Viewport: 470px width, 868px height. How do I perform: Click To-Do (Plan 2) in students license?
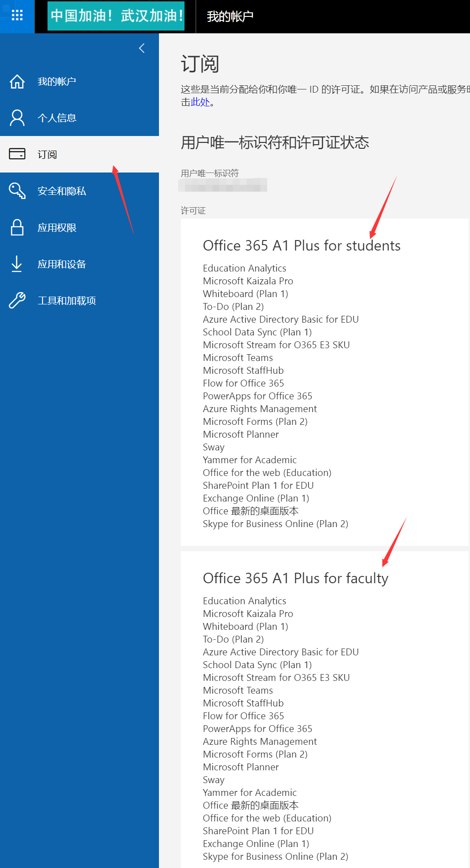click(x=233, y=307)
